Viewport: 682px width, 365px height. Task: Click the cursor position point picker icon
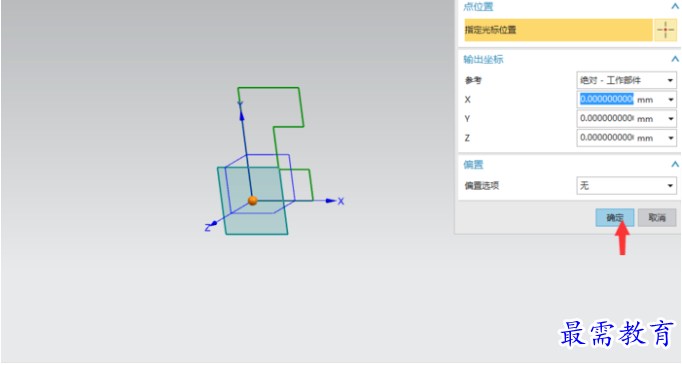click(665, 30)
